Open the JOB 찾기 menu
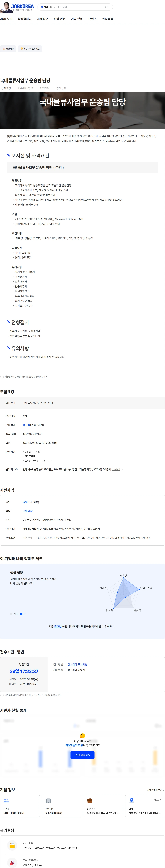 point(6,19)
